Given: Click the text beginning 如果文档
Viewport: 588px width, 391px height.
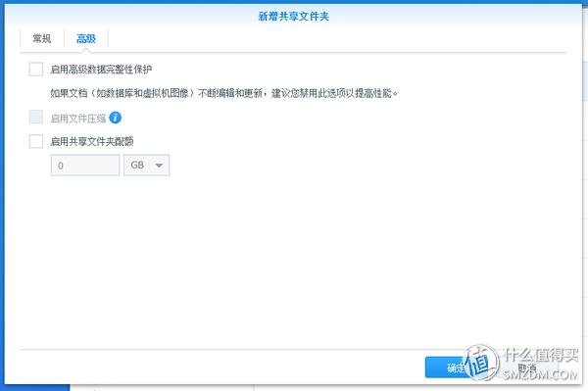Looking at the screenshot, I should coord(223,93).
